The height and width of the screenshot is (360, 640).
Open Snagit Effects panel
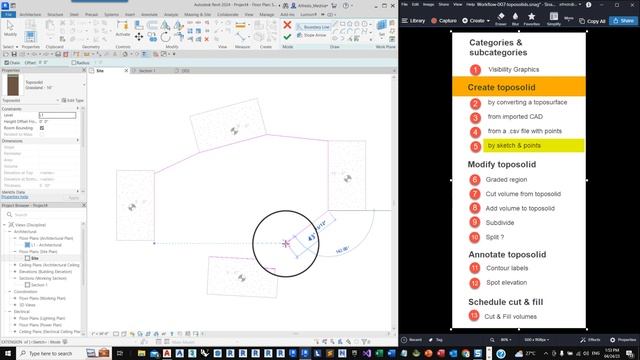tap(590, 340)
